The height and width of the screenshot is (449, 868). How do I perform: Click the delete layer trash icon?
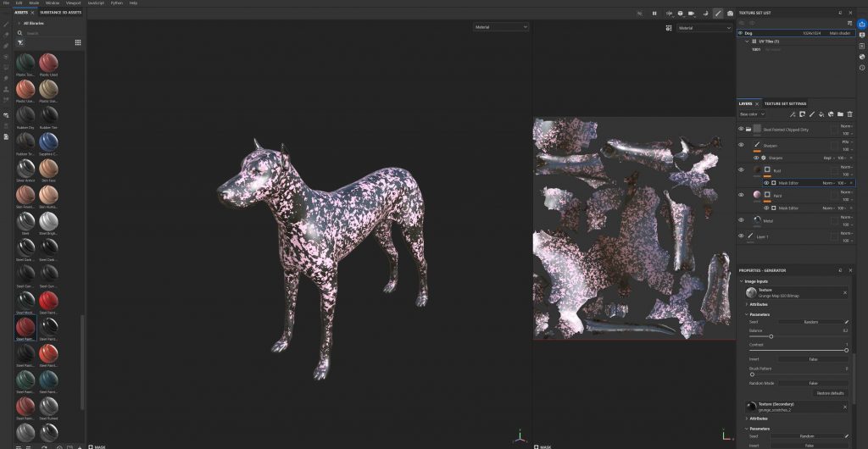click(849, 114)
